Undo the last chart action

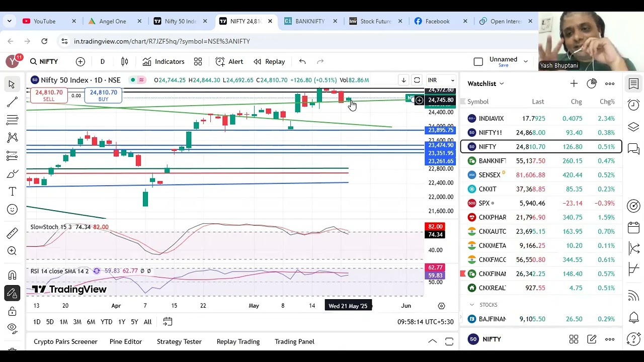[x=302, y=61]
